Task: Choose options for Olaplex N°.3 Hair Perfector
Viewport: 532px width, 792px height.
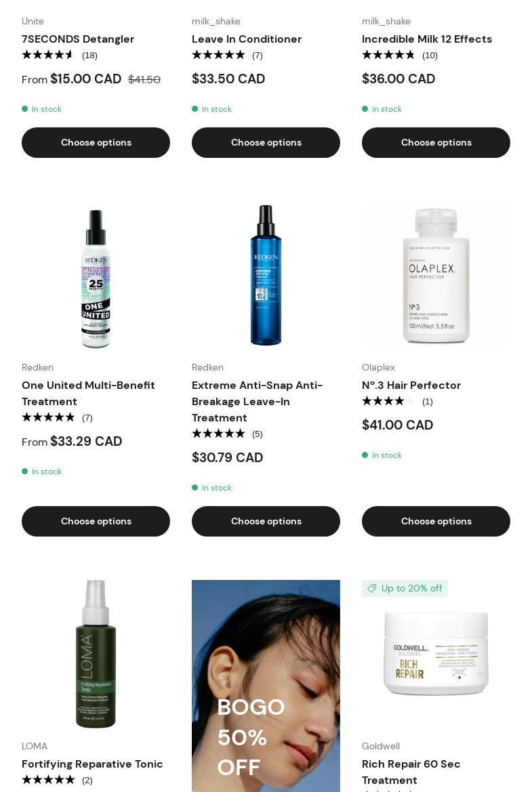Action: (x=436, y=521)
